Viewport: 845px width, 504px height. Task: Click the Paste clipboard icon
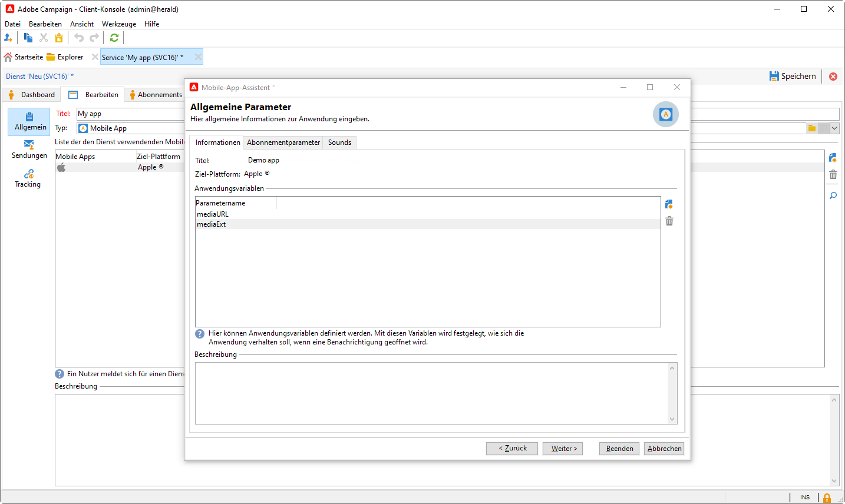tap(59, 38)
